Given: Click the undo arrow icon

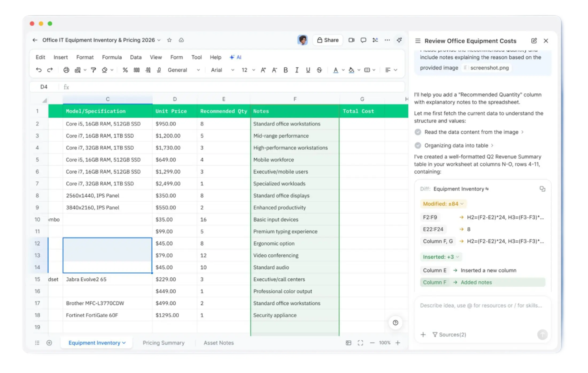Looking at the screenshot, I should [x=39, y=70].
